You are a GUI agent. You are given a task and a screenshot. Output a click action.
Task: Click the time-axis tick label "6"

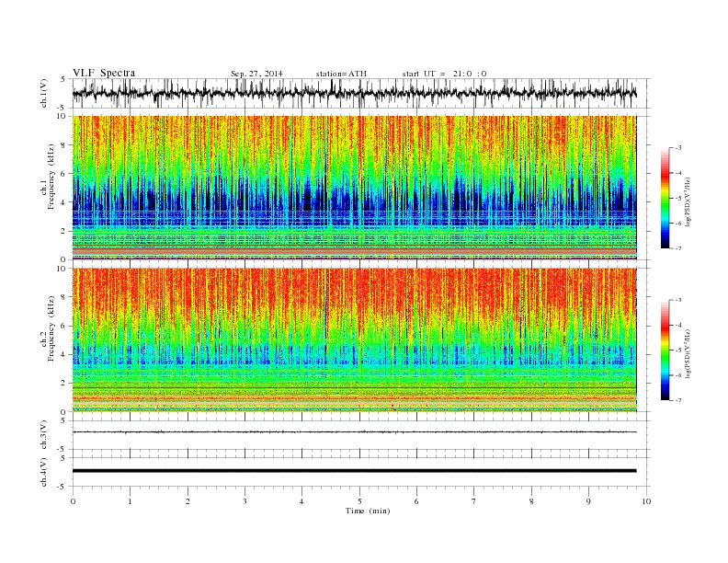(417, 501)
